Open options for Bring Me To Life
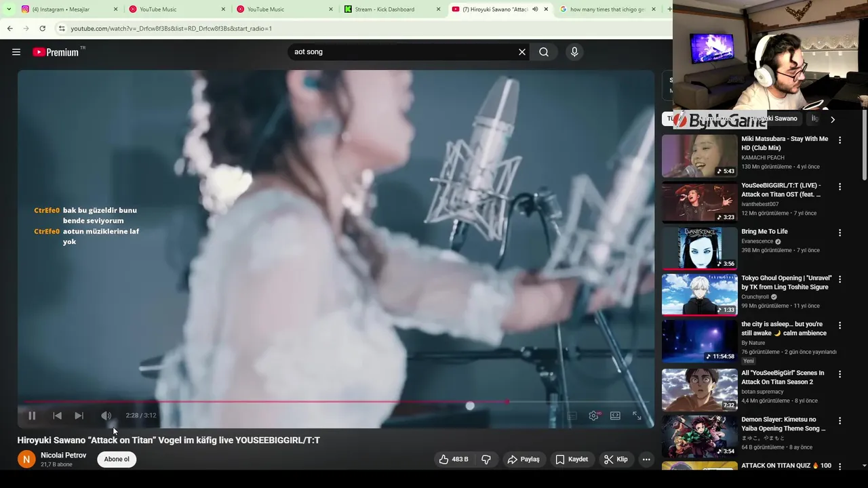The image size is (868, 488). [x=840, y=232]
